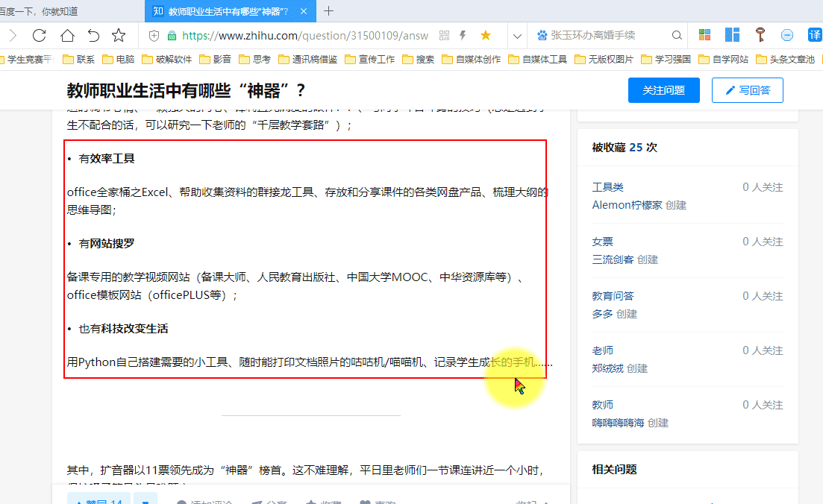
Task: Open the 学习强国 bookmark folder
Action: (x=666, y=59)
